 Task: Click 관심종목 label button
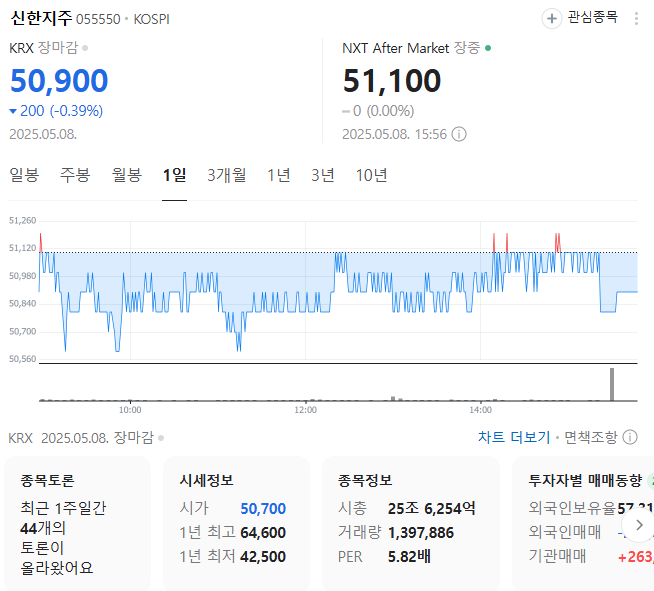(x=592, y=18)
